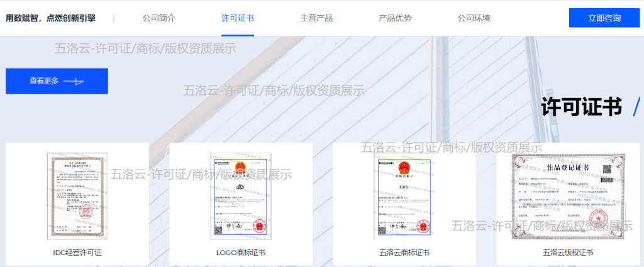Switch to the 主营产品 tab

[x=316, y=18]
